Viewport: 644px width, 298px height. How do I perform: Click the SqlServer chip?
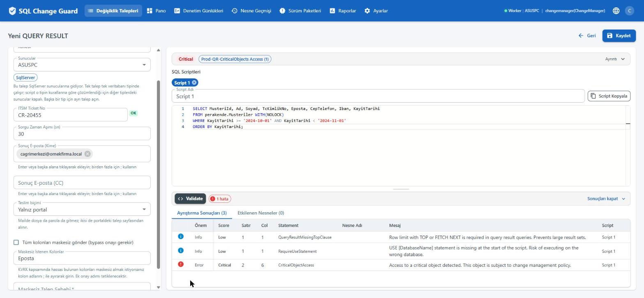(x=25, y=78)
